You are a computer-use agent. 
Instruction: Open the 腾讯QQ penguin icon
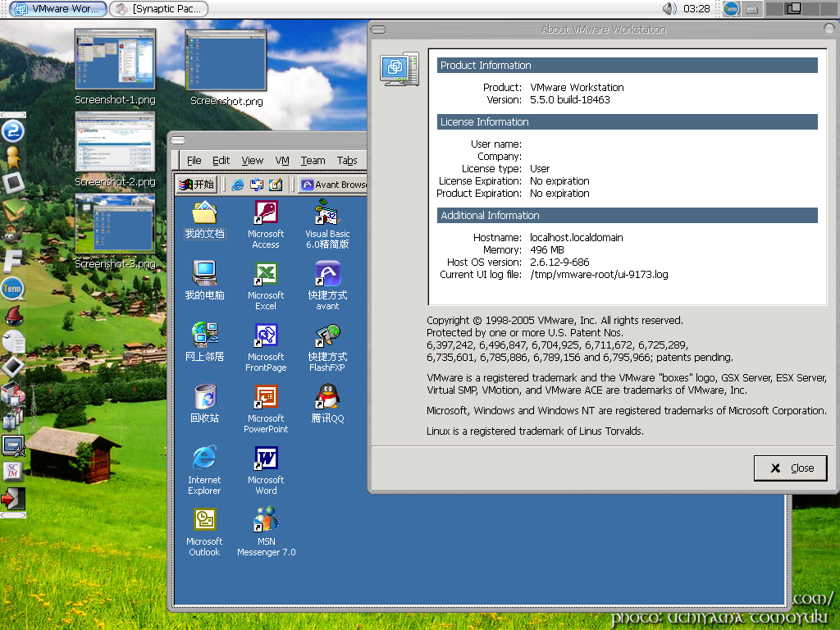coord(327,403)
